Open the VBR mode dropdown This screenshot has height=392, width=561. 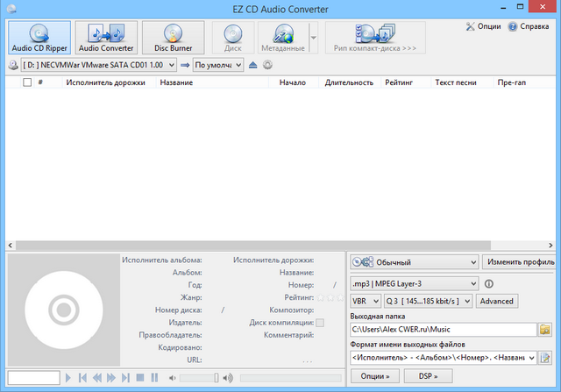[366, 301]
